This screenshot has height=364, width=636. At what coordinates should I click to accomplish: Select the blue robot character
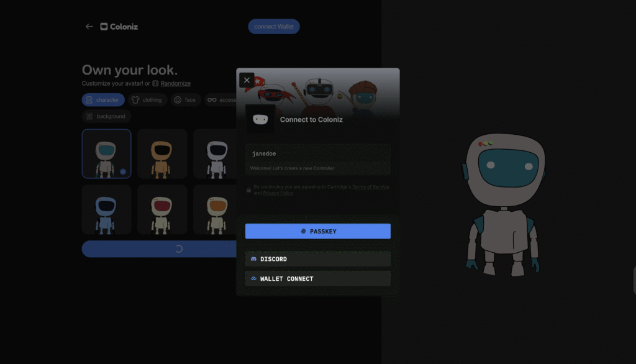tap(106, 209)
